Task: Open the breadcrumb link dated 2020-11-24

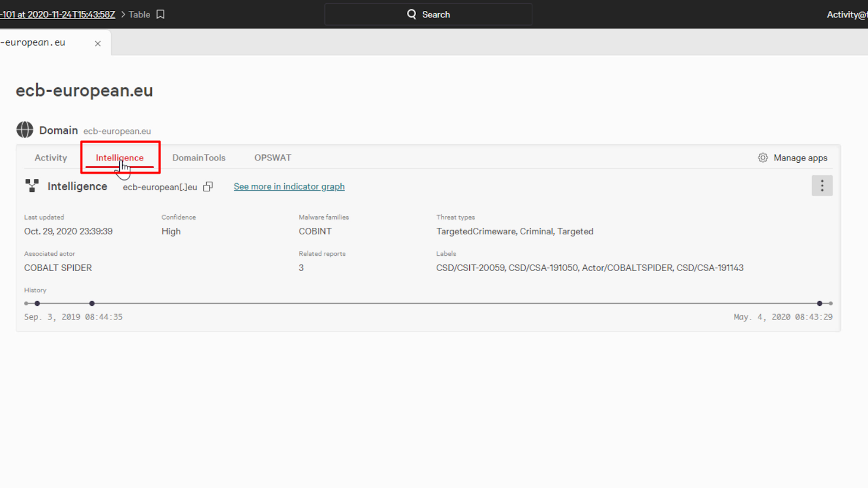Action: (58, 15)
